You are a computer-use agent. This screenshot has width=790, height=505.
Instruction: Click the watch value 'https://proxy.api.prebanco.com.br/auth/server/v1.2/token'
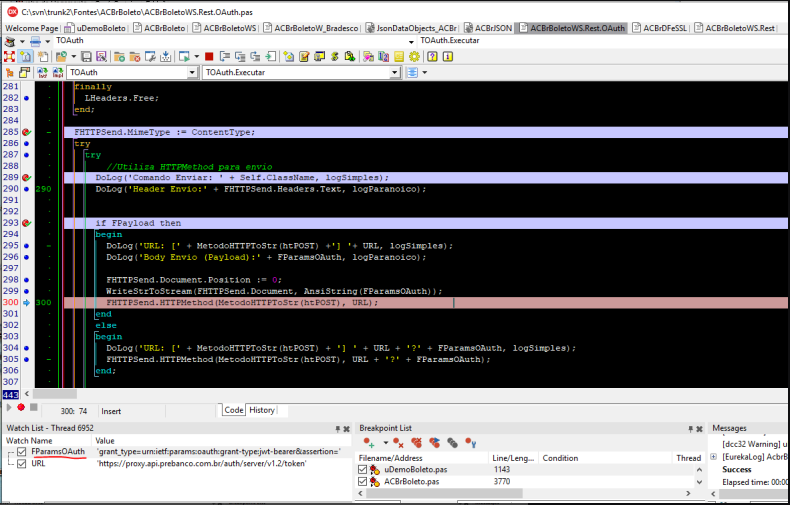[x=201, y=464]
